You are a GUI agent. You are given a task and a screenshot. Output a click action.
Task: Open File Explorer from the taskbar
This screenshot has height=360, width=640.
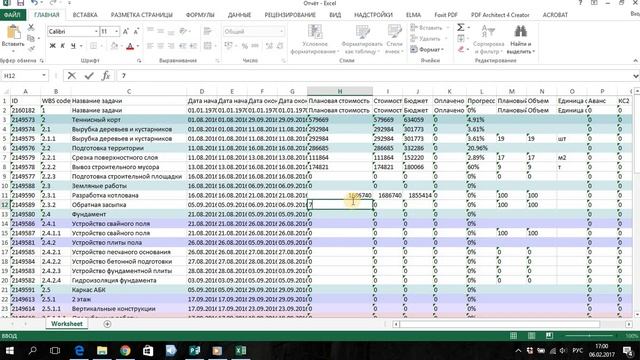(x=102, y=351)
